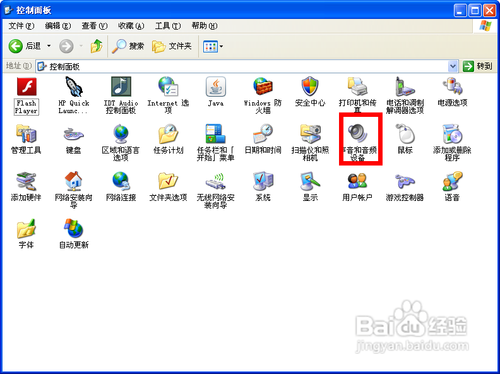Click the forward navigation arrow button
Screen dimensions: 500x374
[66, 46]
